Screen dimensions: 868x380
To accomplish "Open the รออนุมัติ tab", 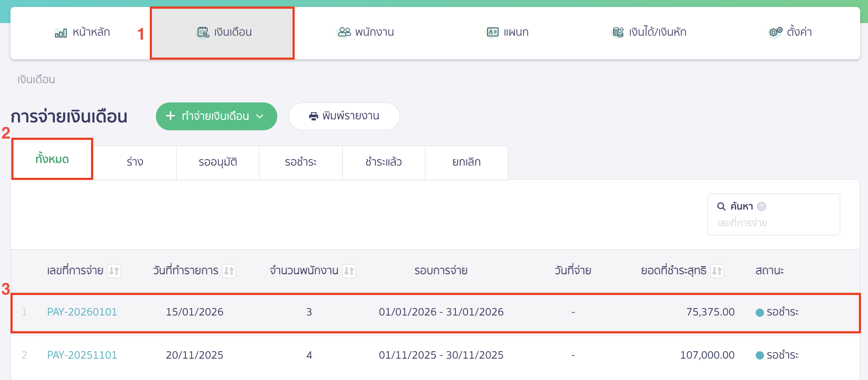I will 218,162.
